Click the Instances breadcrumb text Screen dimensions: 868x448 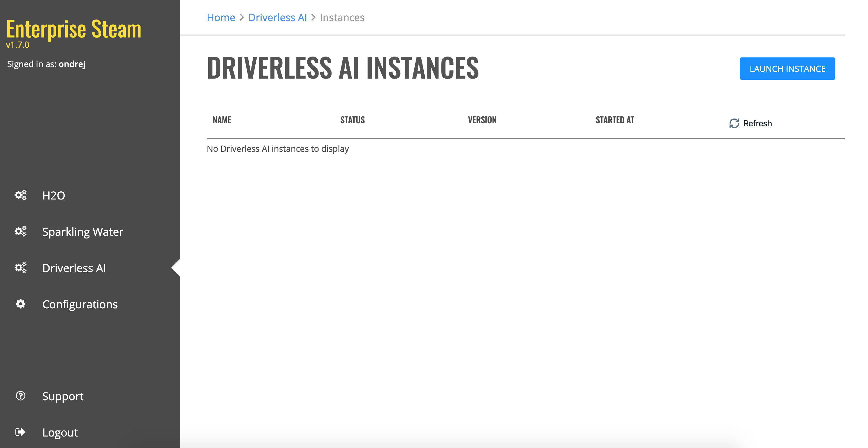coord(342,18)
